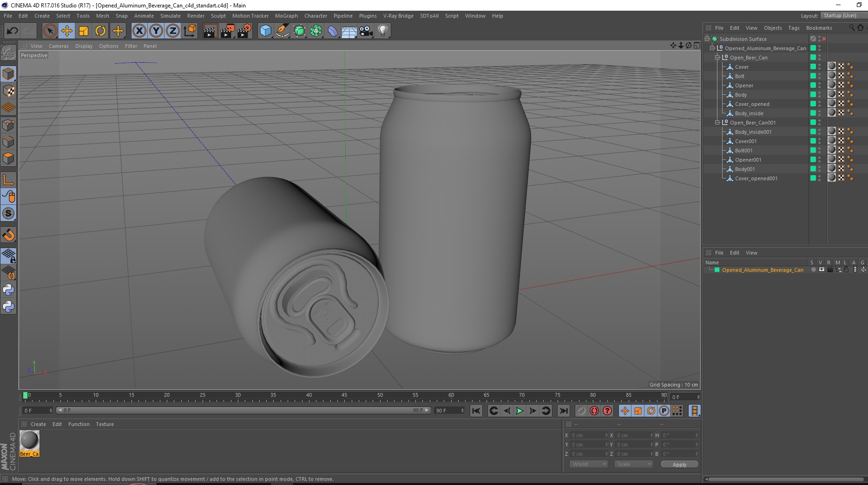The height and width of the screenshot is (485, 868).
Task: Open the Deformer objects icon
Action: (333, 31)
